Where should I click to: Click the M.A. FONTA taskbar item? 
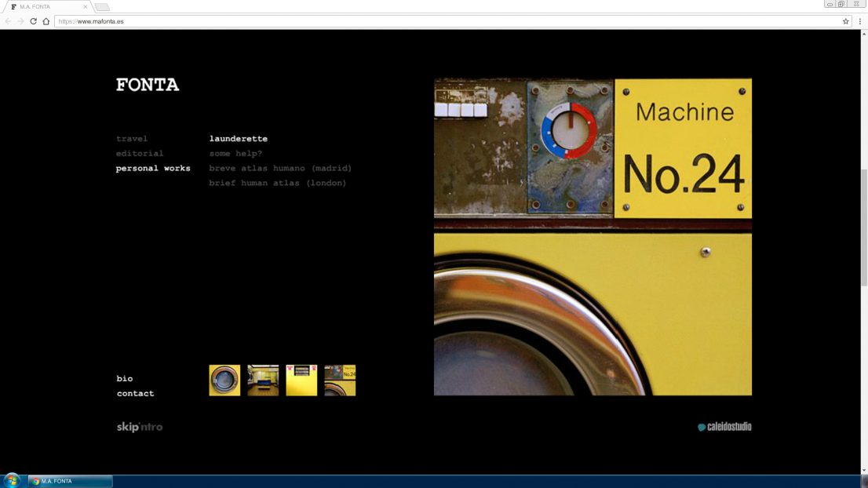click(71, 482)
